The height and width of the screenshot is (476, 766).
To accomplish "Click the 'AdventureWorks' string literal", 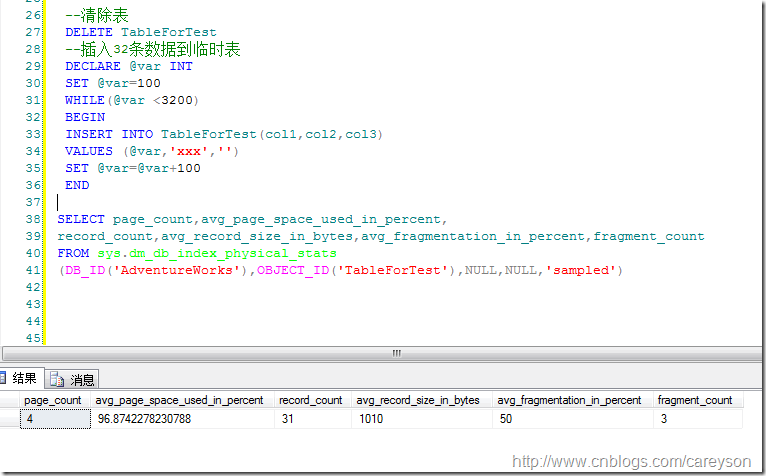I will click(177, 270).
